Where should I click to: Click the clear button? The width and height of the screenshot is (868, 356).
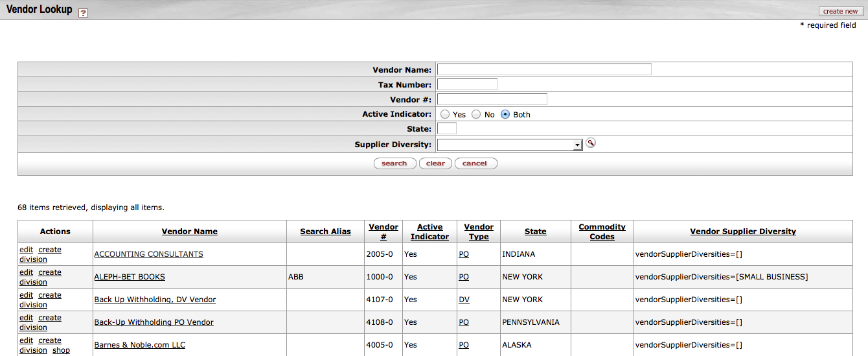[435, 163]
